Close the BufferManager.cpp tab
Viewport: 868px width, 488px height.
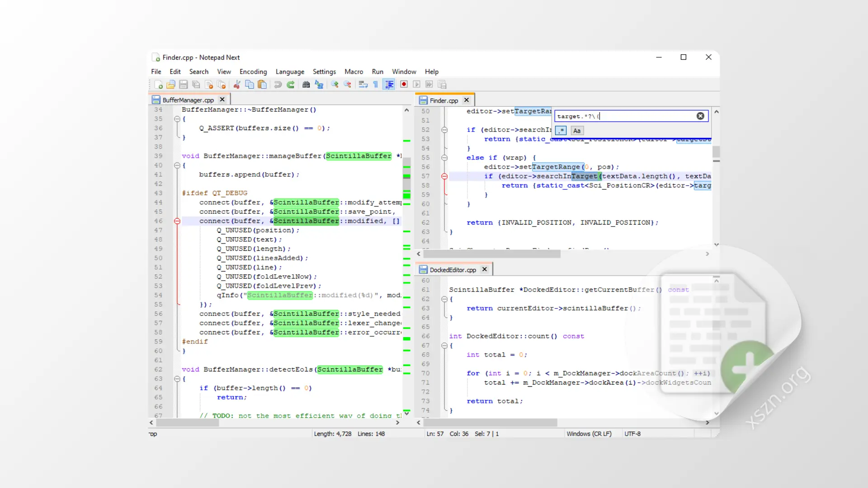click(222, 100)
